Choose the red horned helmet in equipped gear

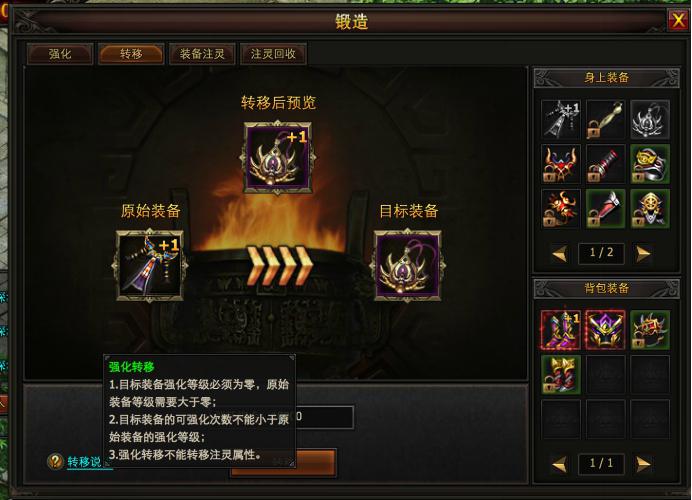click(x=561, y=164)
